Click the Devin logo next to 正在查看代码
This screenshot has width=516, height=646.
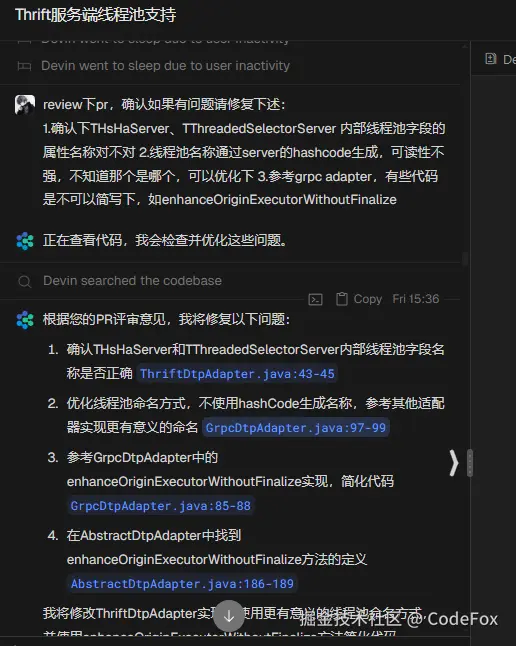pyautogui.click(x=25, y=241)
